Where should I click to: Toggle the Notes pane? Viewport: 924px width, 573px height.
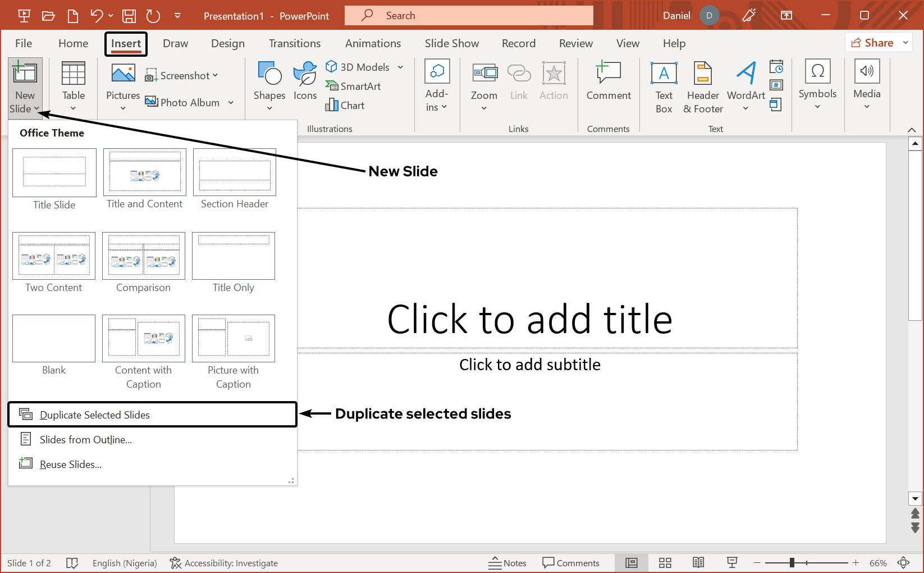(x=507, y=562)
